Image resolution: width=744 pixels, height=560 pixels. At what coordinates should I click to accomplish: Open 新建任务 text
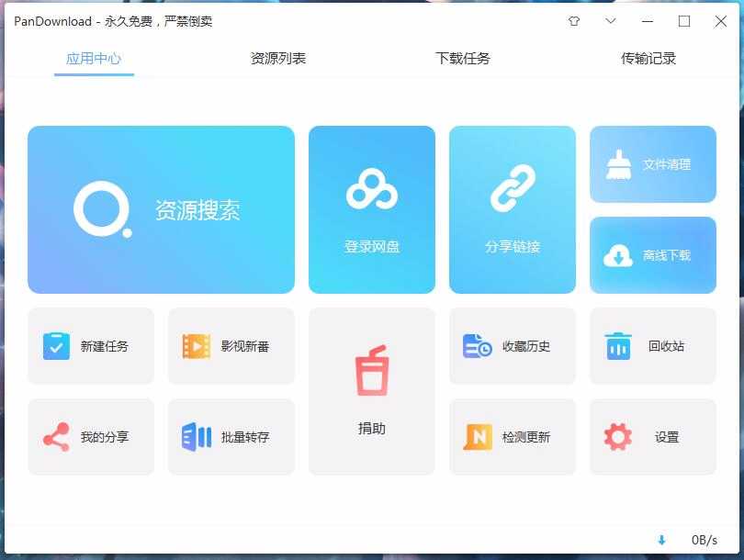click(105, 346)
